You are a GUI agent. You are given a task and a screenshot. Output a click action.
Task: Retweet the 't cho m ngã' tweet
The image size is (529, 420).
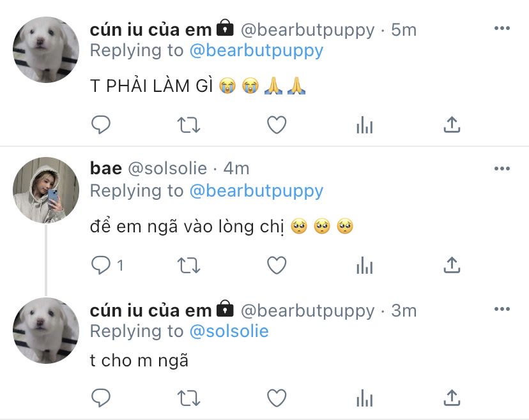[189, 398]
